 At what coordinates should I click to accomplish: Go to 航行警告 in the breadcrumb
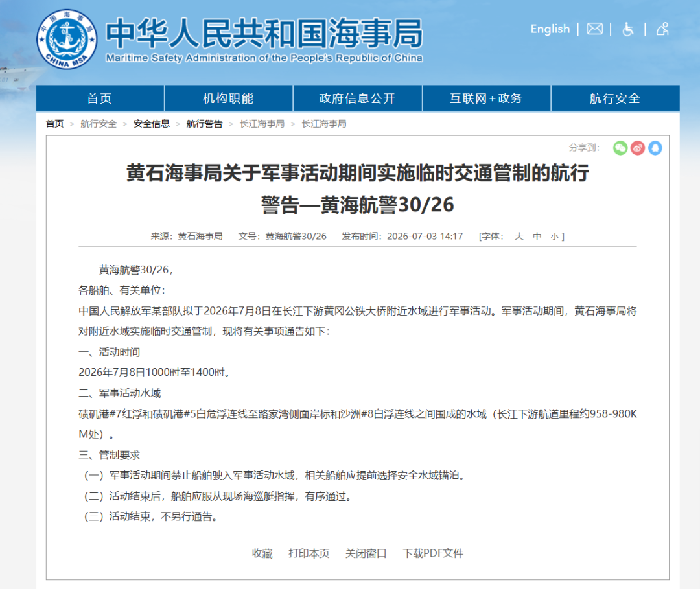204,124
